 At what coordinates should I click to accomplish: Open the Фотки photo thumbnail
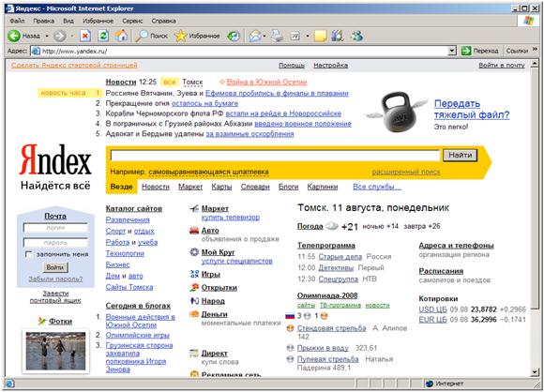pos(55,351)
